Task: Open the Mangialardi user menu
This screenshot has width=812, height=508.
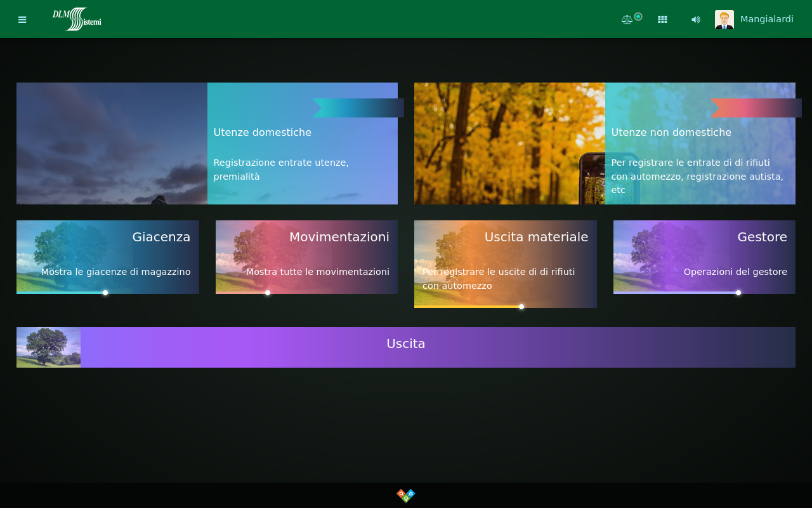Action: point(766,19)
